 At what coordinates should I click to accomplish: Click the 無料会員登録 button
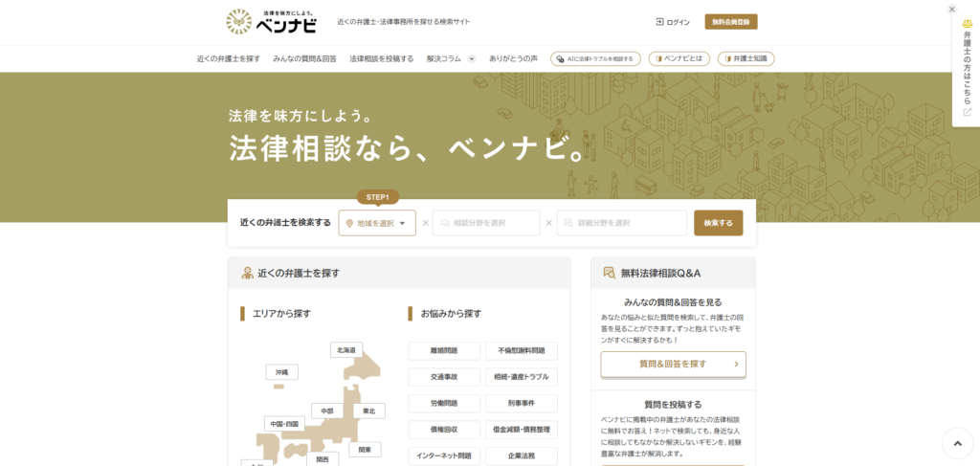(730, 21)
